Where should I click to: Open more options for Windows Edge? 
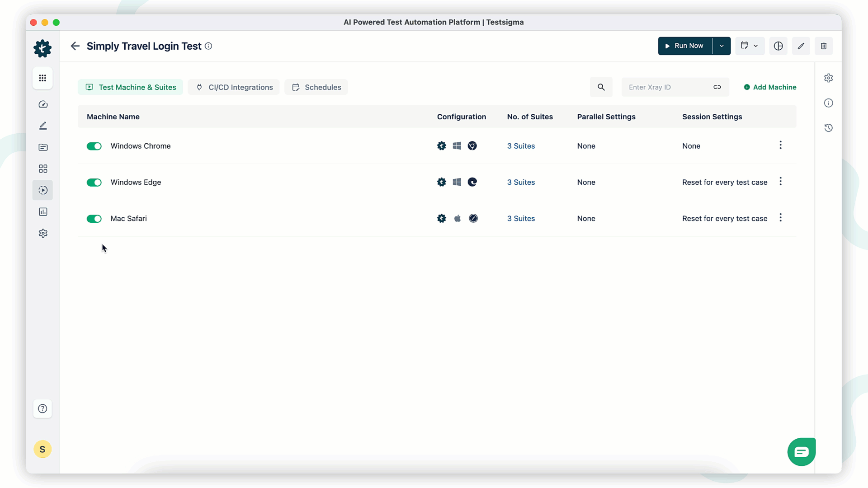pos(780,182)
